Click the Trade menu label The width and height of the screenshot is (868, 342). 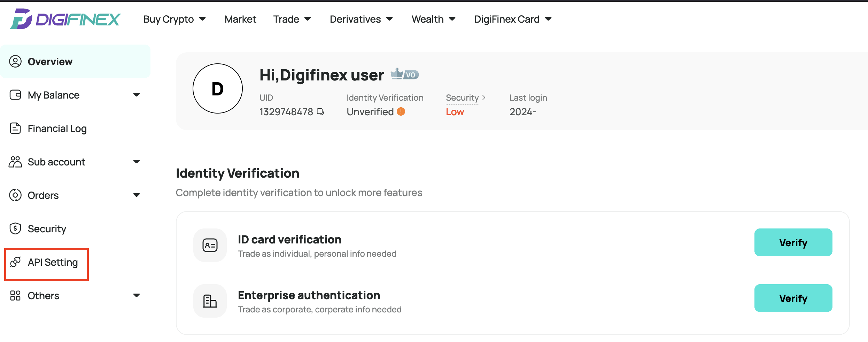click(286, 19)
